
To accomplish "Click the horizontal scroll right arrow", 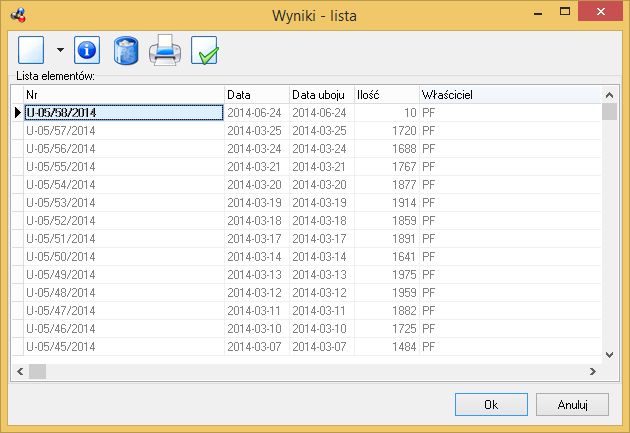I will (593, 372).
